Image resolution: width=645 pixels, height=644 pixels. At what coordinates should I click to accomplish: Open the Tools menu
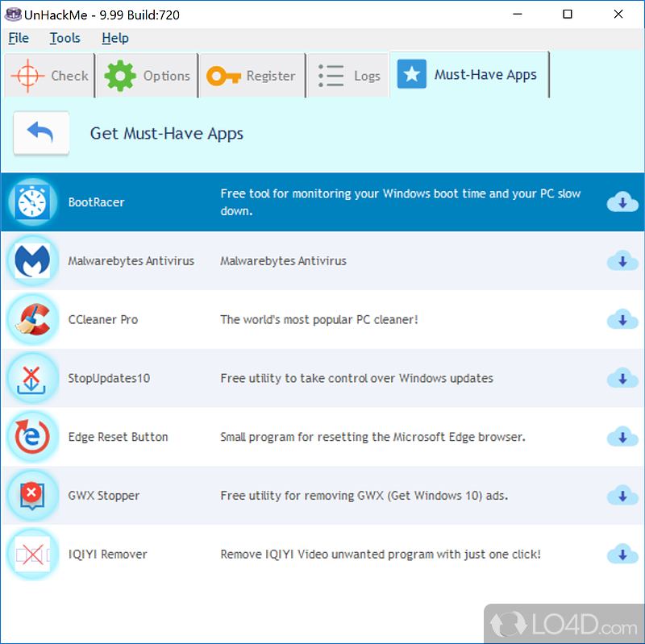pyautogui.click(x=64, y=38)
